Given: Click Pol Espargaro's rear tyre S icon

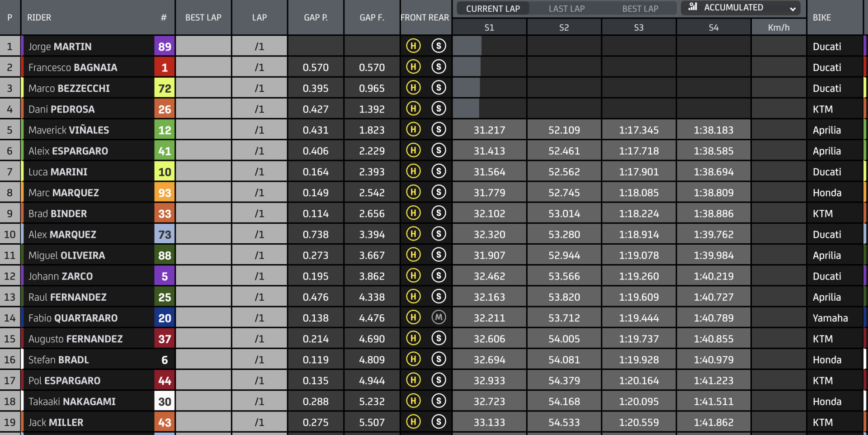Looking at the screenshot, I should [x=439, y=380].
